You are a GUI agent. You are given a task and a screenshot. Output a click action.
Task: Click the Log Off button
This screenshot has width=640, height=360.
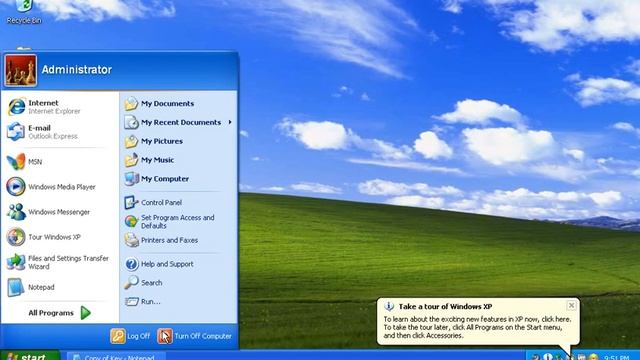(x=131, y=336)
